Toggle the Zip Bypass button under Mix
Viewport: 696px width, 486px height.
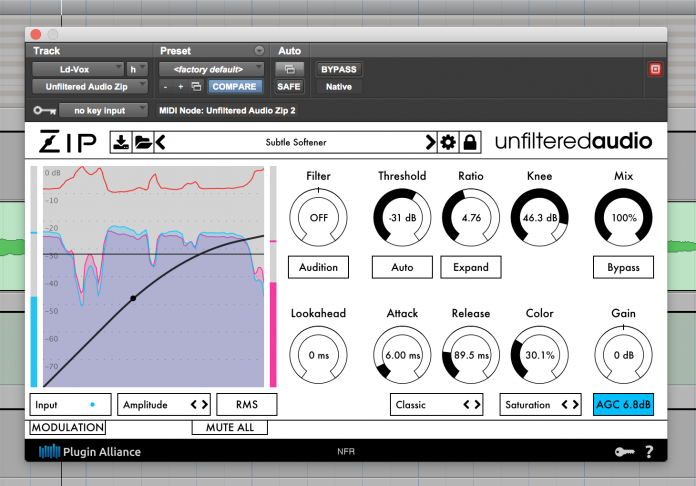(x=623, y=267)
